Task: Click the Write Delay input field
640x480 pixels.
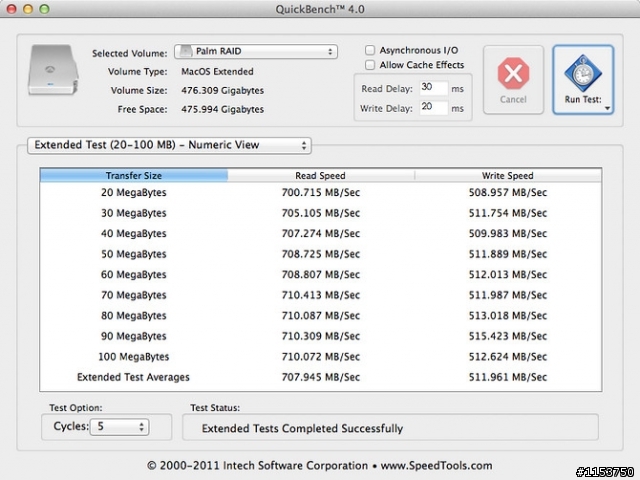Action: [x=433, y=107]
